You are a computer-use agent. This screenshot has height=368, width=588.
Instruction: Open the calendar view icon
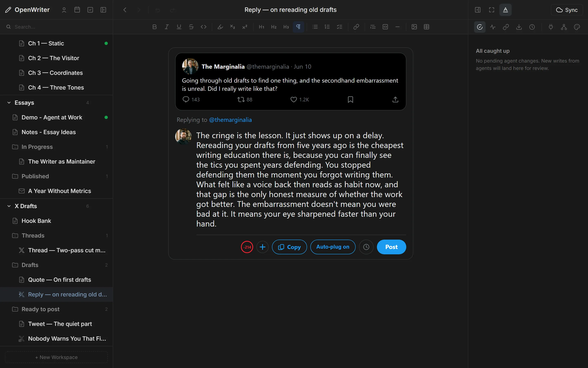tap(77, 10)
